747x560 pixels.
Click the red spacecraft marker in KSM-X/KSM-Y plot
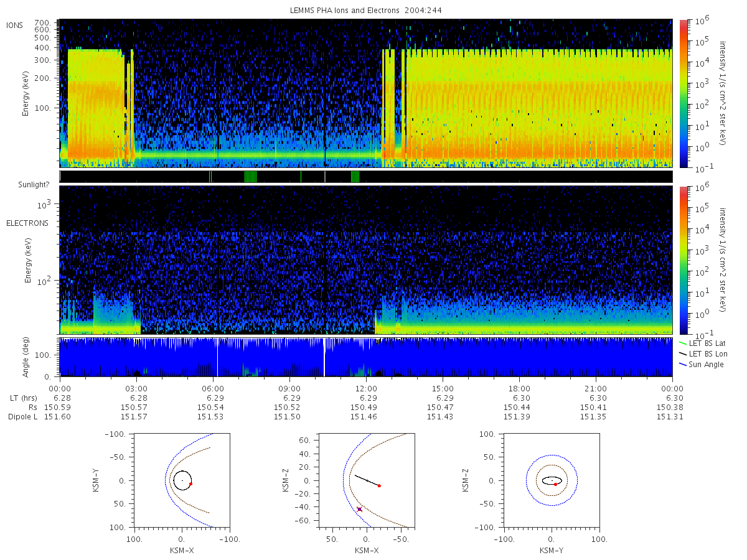pyautogui.click(x=190, y=483)
